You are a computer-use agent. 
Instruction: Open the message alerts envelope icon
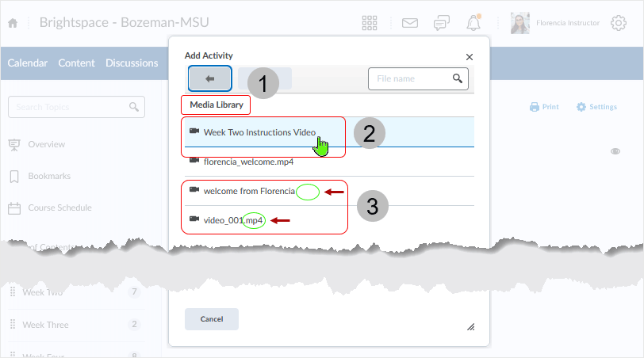click(410, 23)
